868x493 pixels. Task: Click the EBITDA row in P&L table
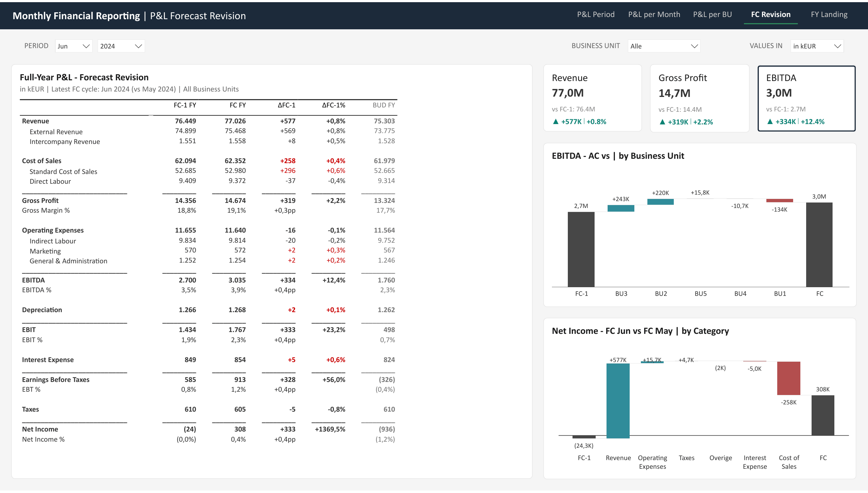coord(208,280)
